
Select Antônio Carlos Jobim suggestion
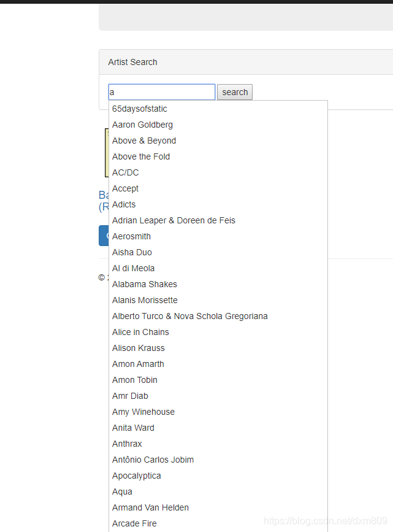click(218, 460)
